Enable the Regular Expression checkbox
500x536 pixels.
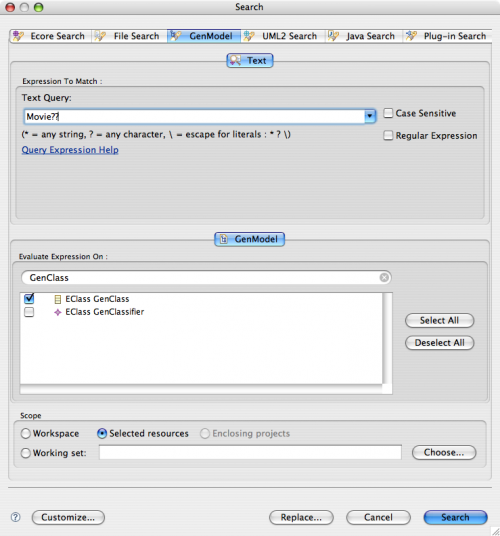[388, 135]
